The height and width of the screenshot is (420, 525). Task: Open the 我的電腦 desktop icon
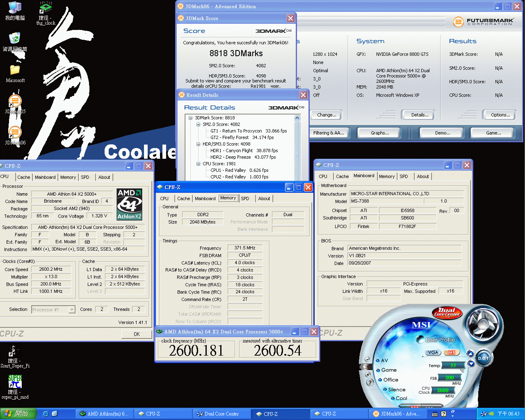click(15, 11)
